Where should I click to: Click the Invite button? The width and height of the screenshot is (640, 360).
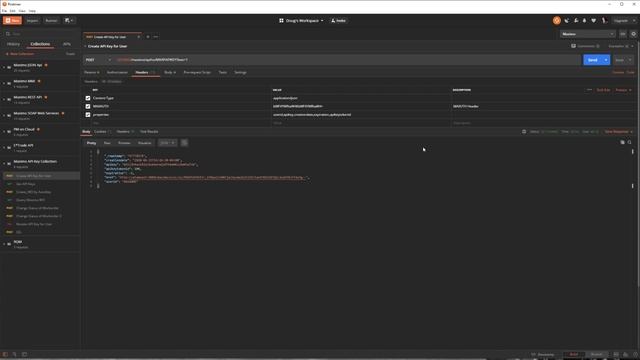tap(338, 20)
